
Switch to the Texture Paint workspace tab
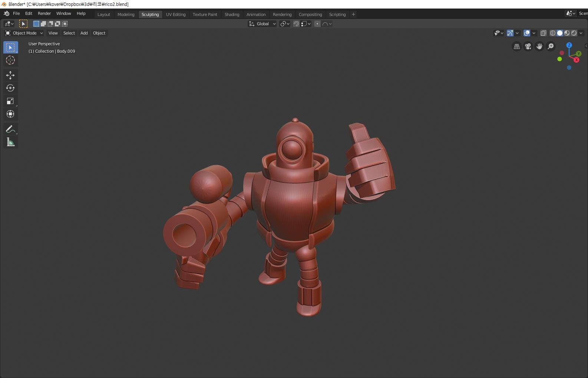(205, 14)
